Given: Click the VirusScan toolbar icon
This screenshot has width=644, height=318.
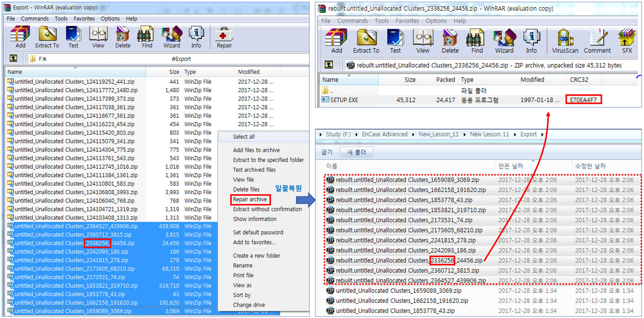Looking at the screenshot, I should pyautogui.click(x=565, y=41).
